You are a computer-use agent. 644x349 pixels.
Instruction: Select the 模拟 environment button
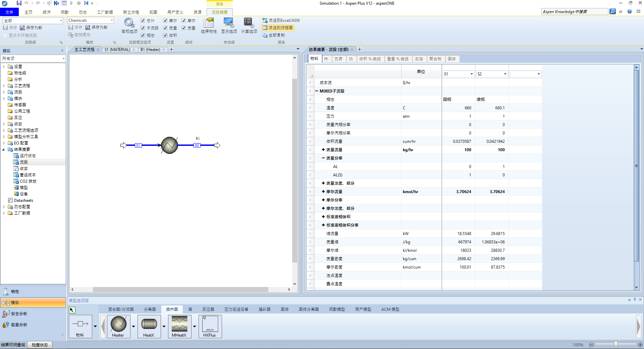pos(33,303)
